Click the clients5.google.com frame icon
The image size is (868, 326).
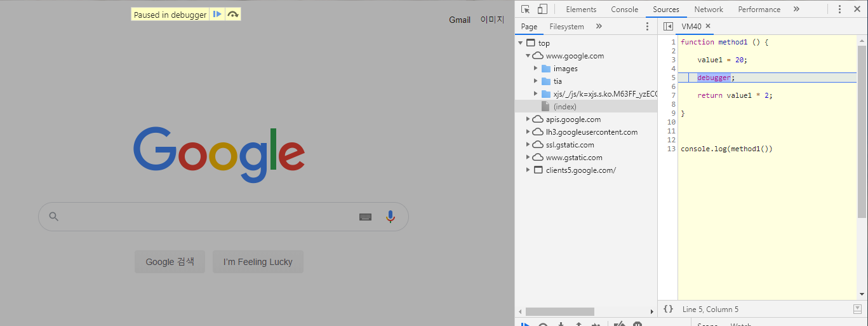tap(538, 170)
